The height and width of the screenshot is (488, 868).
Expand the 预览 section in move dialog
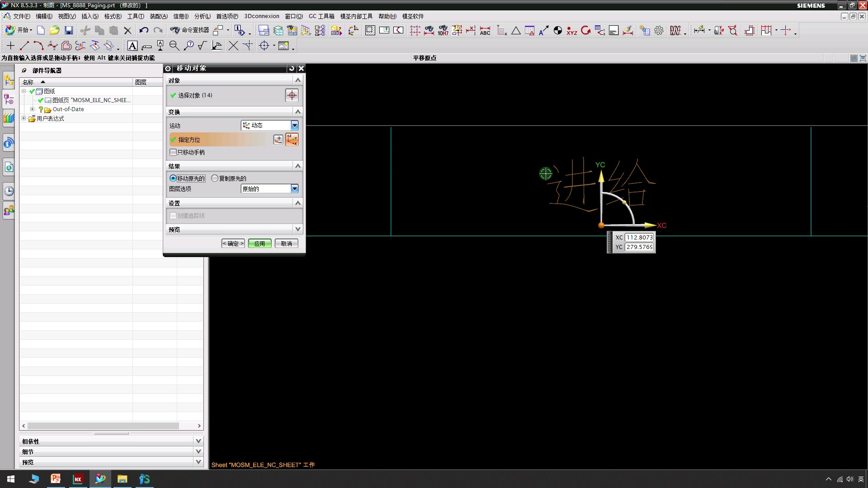297,229
